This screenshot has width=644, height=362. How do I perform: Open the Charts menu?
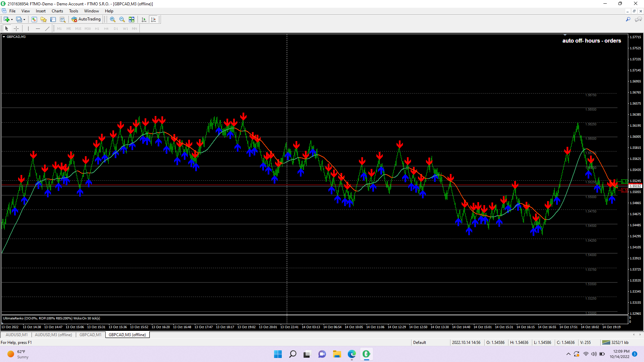tap(57, 11)
